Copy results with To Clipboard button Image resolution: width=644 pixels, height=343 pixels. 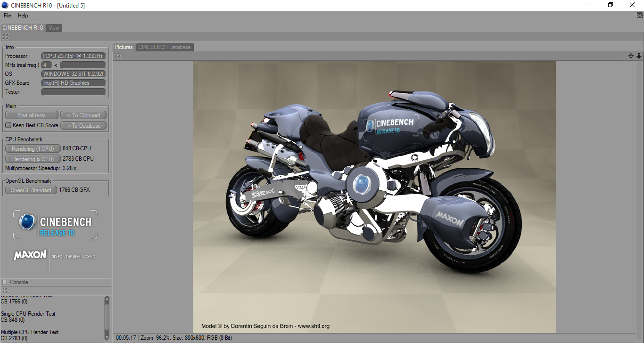pos(83,115)
